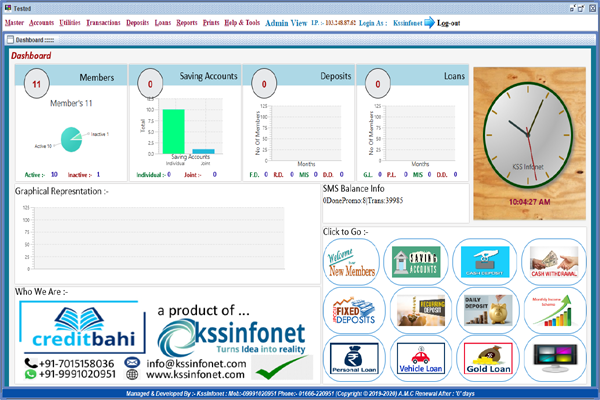Switch to the Dashboard tab
Screen dimensions: 600x400
[34, 40]
